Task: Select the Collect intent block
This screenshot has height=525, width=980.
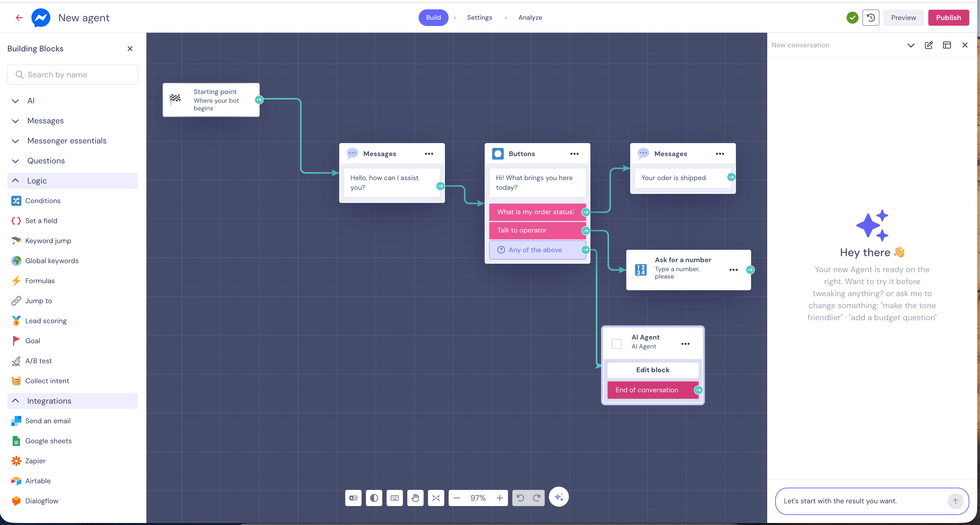Action: 40,381
